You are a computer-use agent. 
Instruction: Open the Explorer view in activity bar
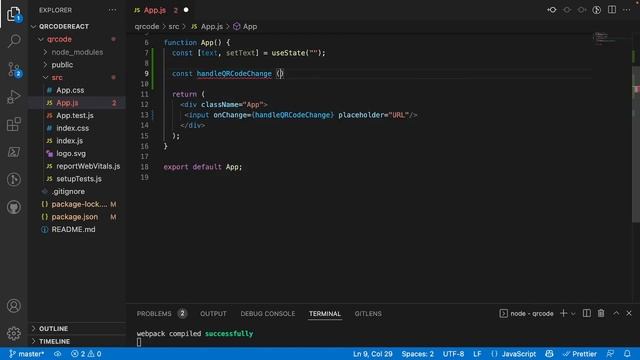(14, 14)
